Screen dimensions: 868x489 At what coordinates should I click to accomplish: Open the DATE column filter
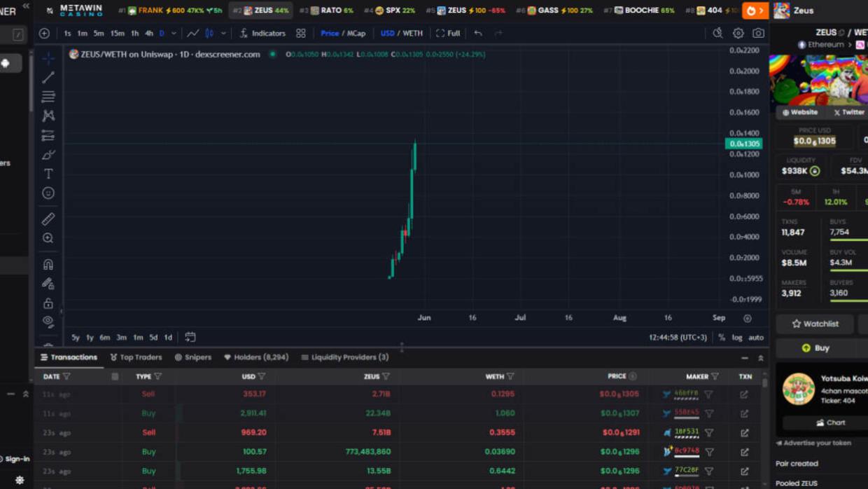pos(66,377)
